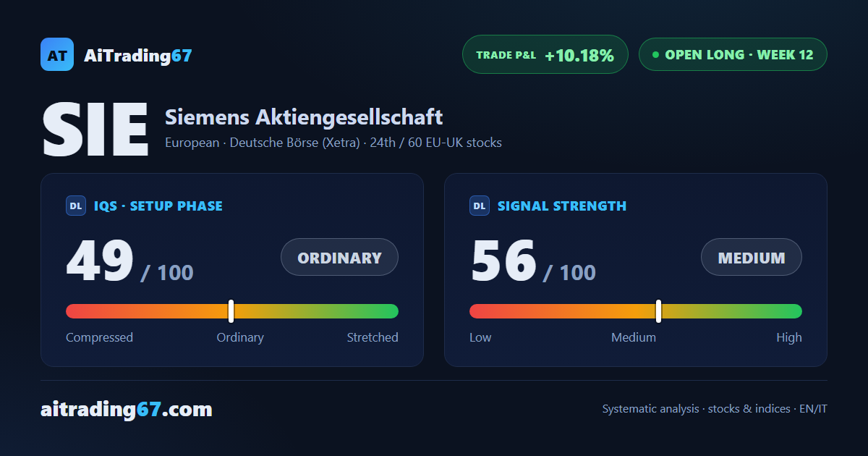The image size is (868, 456).
Task: Click the AiTrading67 brand name
Action: [138, 55]
